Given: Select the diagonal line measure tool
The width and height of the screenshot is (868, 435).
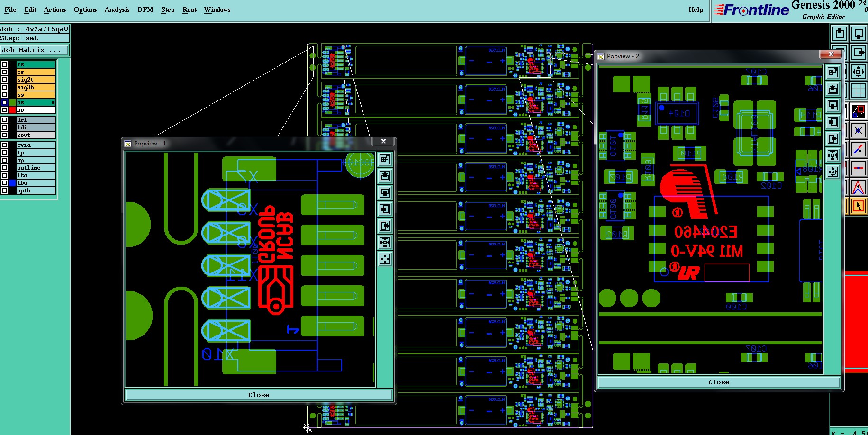Looking at the screenshot, I should pyautogui.click(x=858, y=149).
